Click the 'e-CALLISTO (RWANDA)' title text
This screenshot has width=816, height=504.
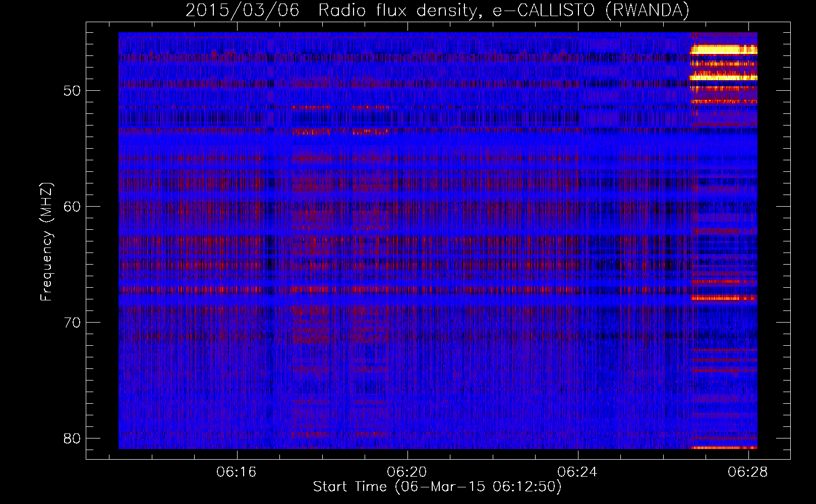coord(591,10)
